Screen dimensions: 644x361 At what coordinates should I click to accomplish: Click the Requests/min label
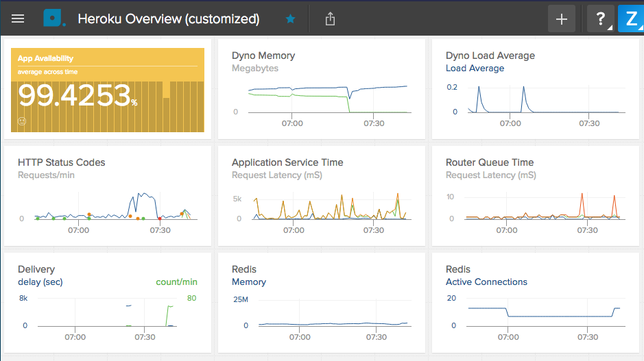46,175
